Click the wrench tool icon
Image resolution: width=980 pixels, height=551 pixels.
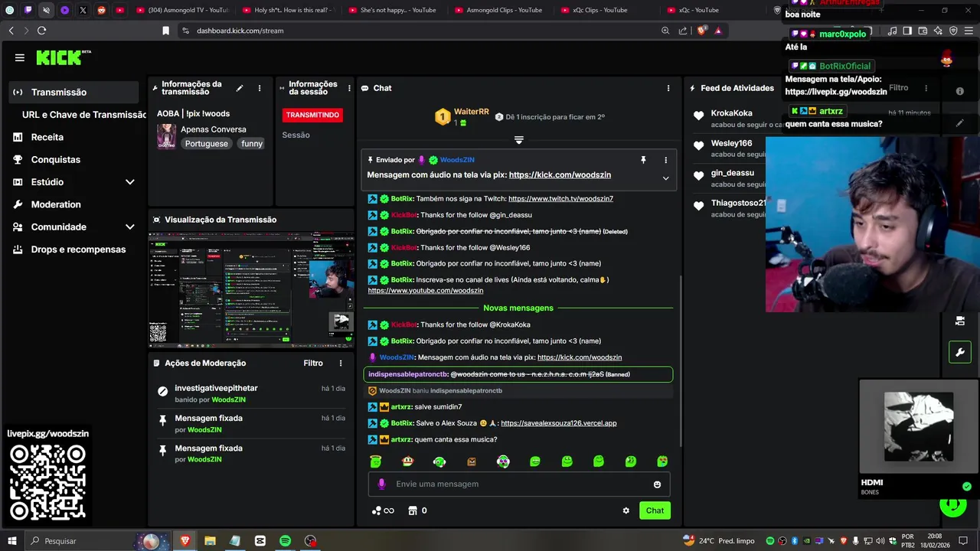coord(959,353)
